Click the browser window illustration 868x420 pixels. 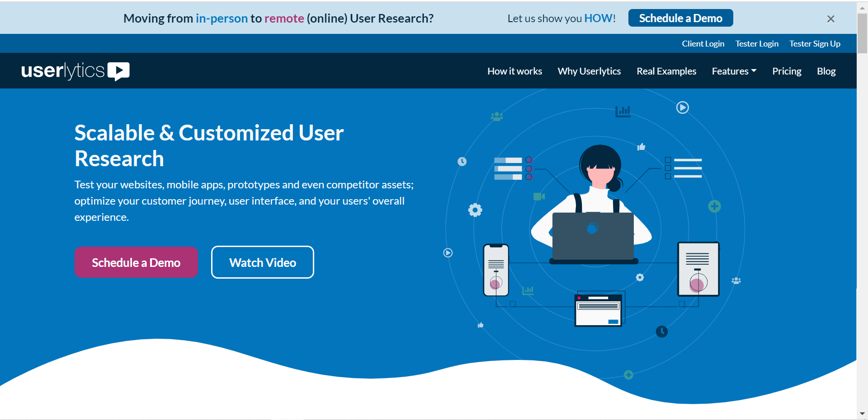[x=598, y=310]
